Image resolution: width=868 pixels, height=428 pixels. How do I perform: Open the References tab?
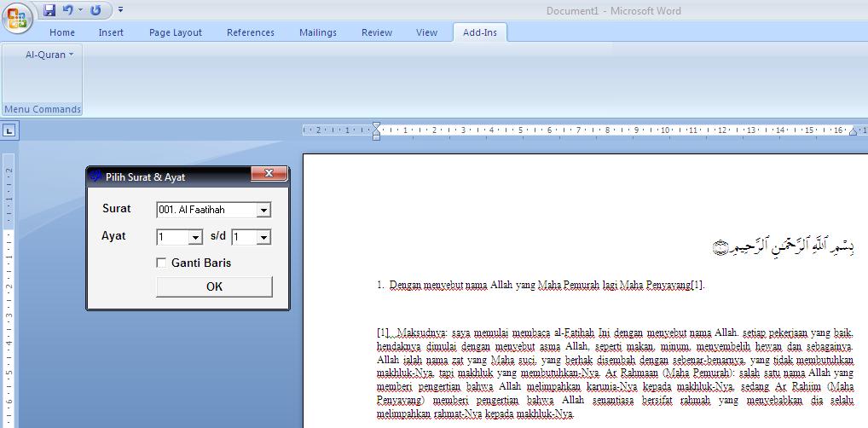[x=250, y=32]
